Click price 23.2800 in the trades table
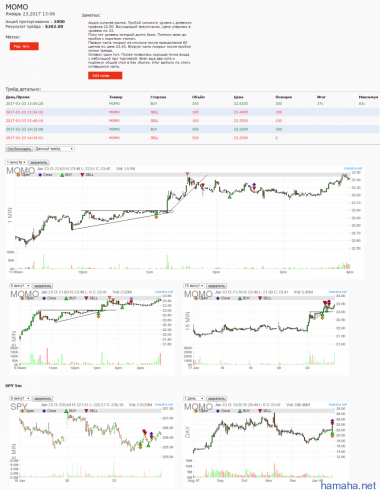 pyautogui.click(x=241, y=121)
